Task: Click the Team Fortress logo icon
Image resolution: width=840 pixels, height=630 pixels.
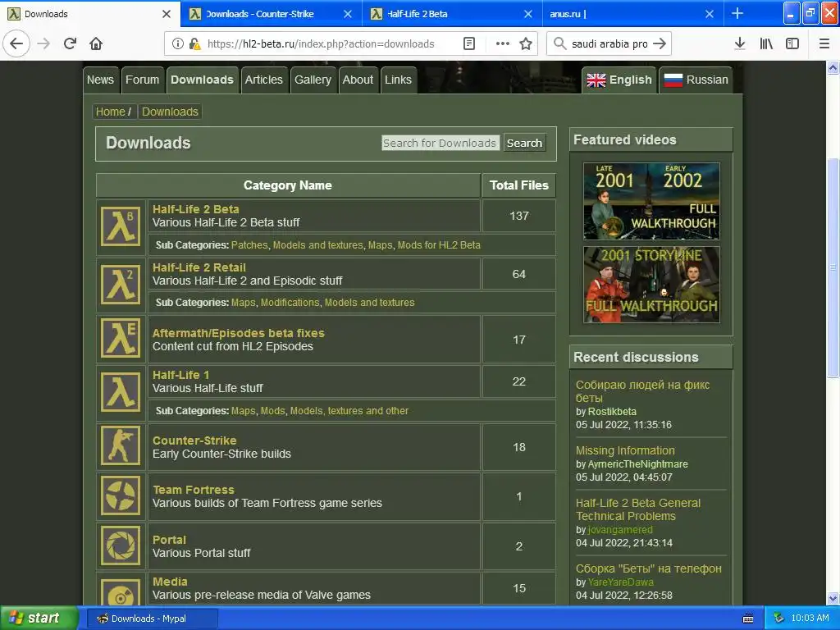Action: (x=121, y=495)
